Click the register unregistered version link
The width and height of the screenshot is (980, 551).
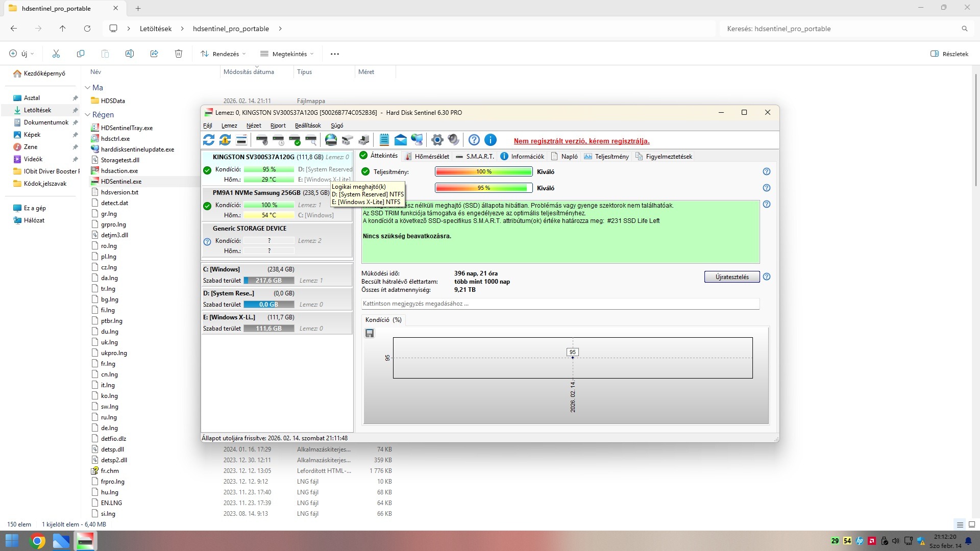(x=581, y=141)
